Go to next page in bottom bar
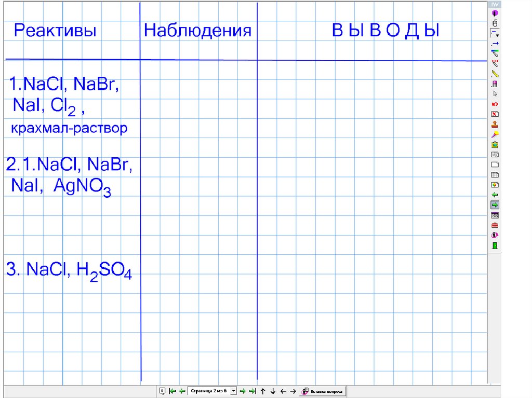Screen dimensions: 532x398 (x=243, y=391)
